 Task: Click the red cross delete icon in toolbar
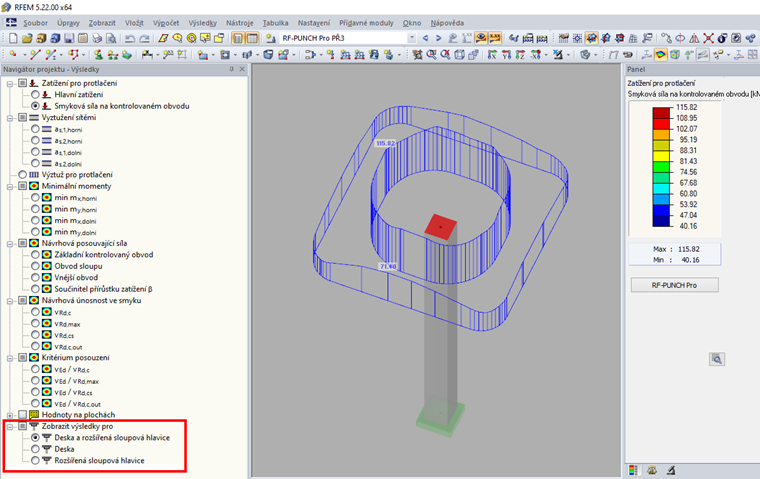click(x=708, y=38)
